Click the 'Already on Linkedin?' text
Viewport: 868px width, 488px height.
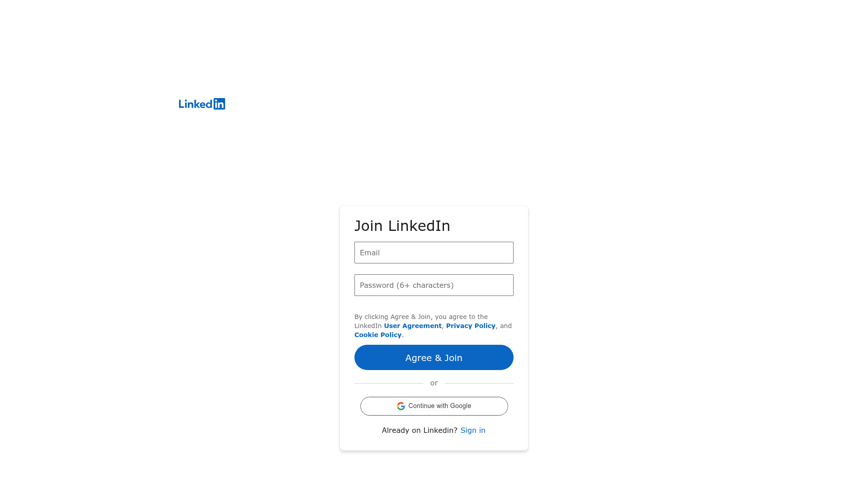420,430
